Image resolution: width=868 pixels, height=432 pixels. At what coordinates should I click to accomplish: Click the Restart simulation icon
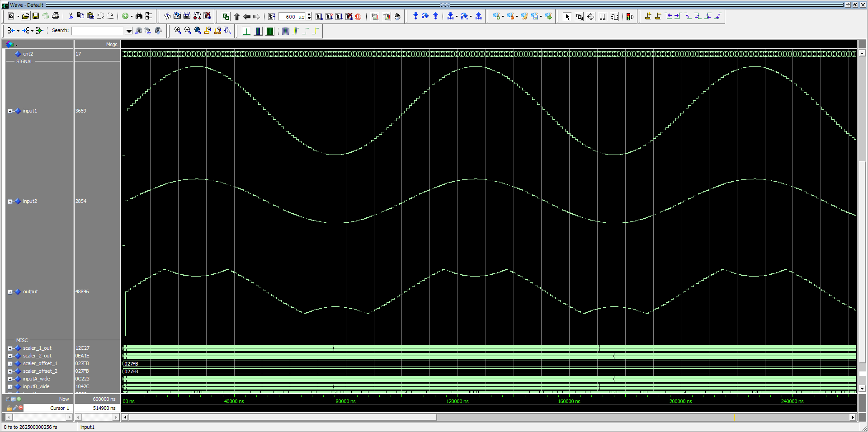[272, 17]
